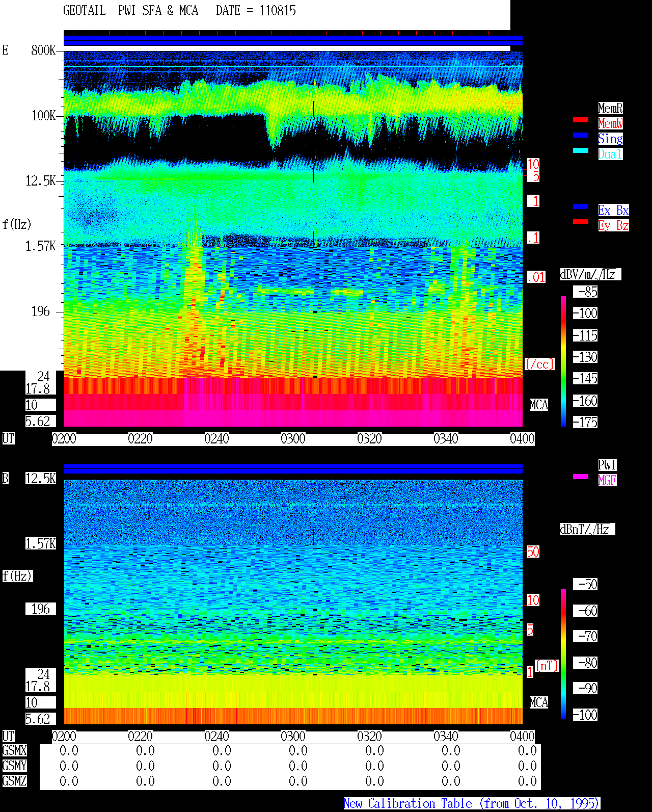Click the [/cc] density unit label
Image resolution: width=652 pixels, height=812 pixels.
[539, 364]
